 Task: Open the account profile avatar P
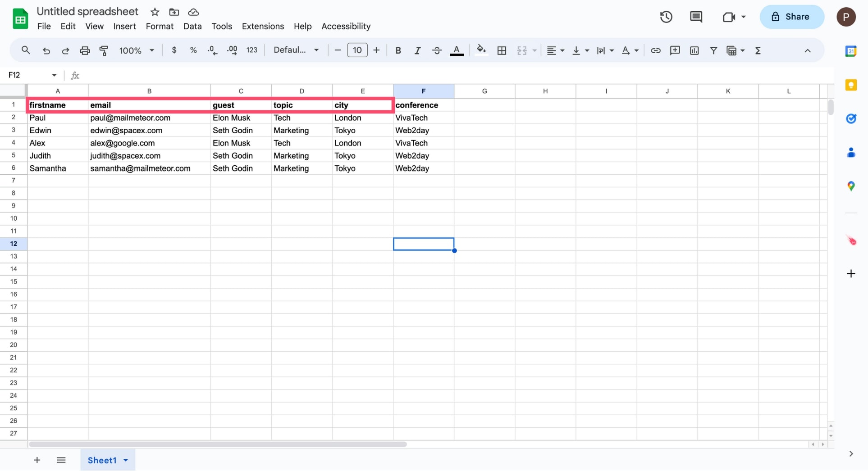(846, 17)
